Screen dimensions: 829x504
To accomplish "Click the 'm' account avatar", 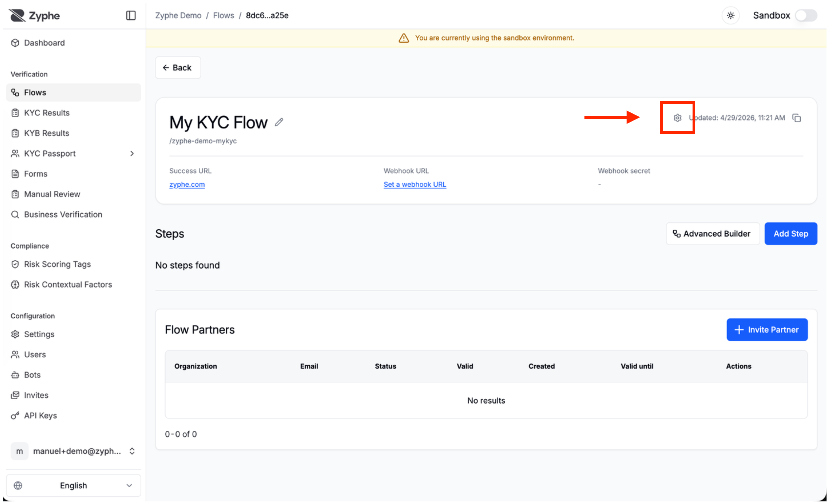I will 19,451.
